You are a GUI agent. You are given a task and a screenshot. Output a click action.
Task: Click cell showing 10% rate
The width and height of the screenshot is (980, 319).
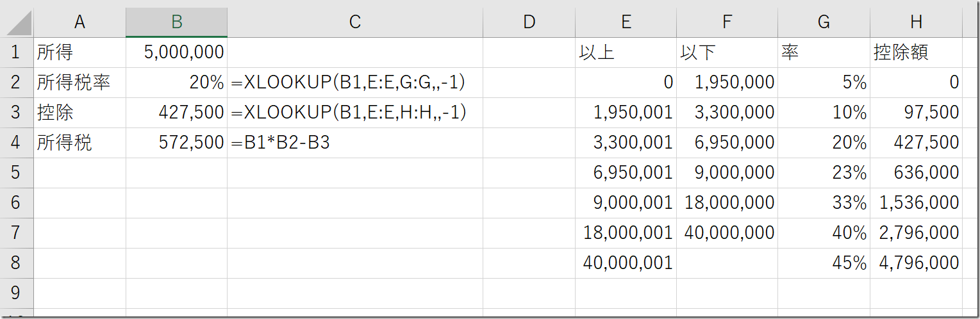coord(824,113)
